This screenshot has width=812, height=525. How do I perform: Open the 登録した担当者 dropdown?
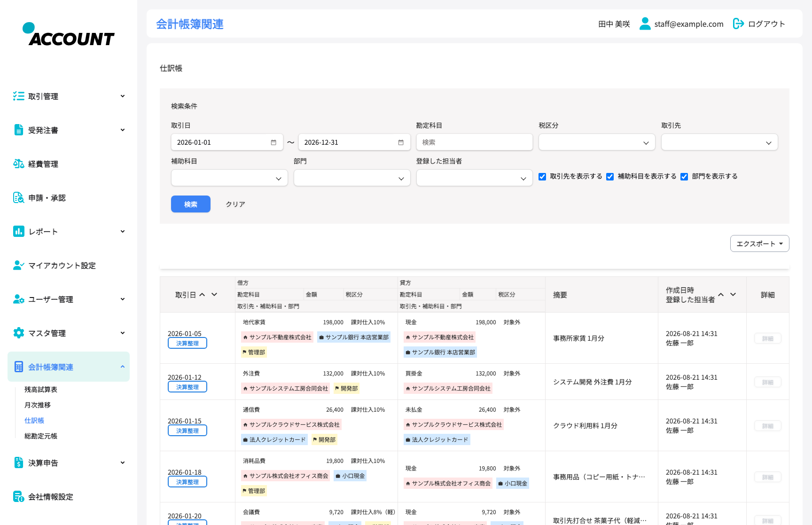coord(475,178)
